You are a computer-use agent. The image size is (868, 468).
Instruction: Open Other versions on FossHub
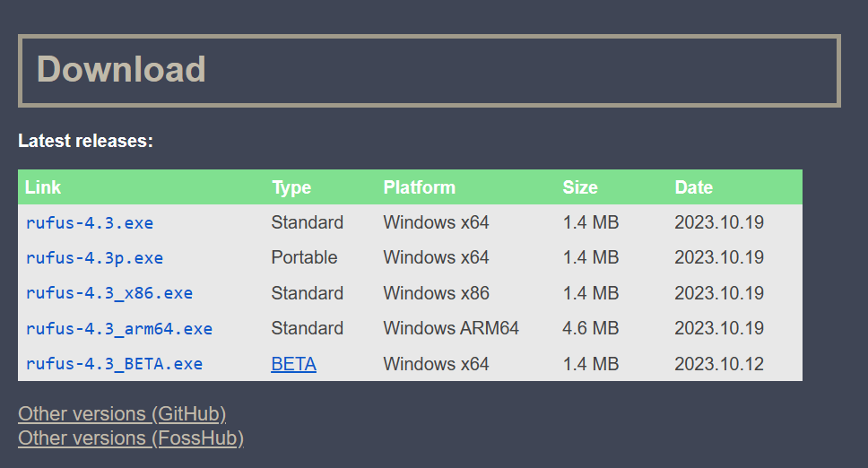pyautogui.click(x=131, y=438)
